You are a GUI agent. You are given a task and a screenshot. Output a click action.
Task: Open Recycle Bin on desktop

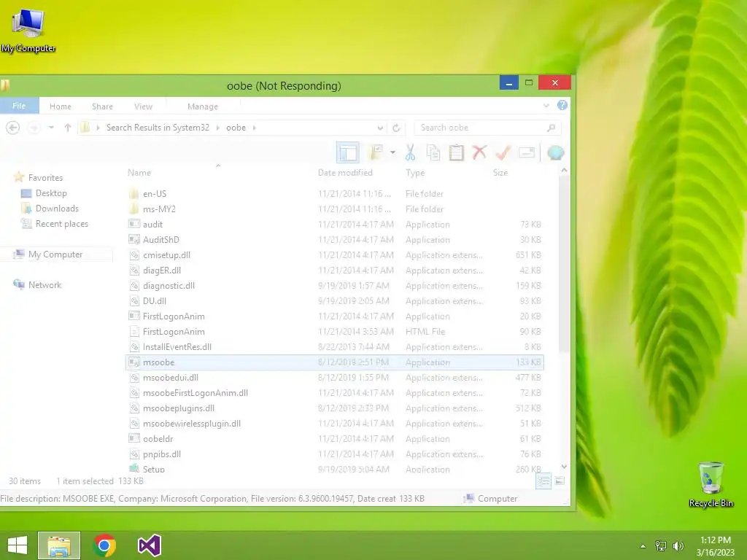(711, 484)
